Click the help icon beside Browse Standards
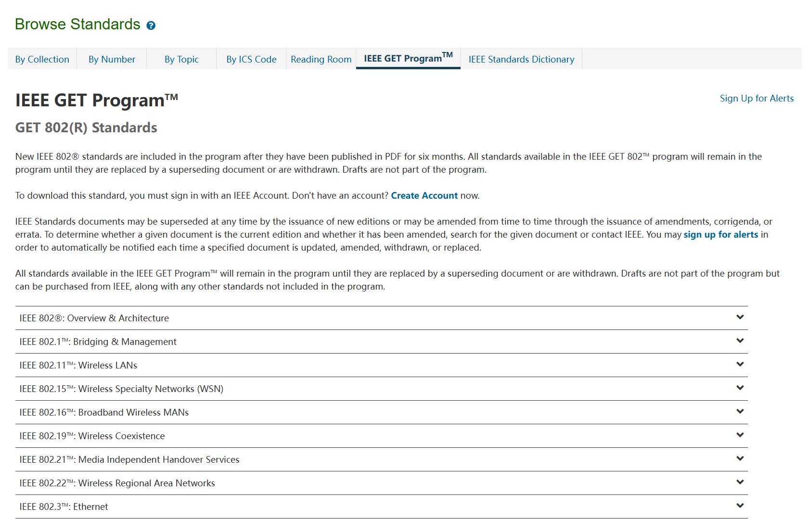Screen dimensions: 809x532 [151, 25]
